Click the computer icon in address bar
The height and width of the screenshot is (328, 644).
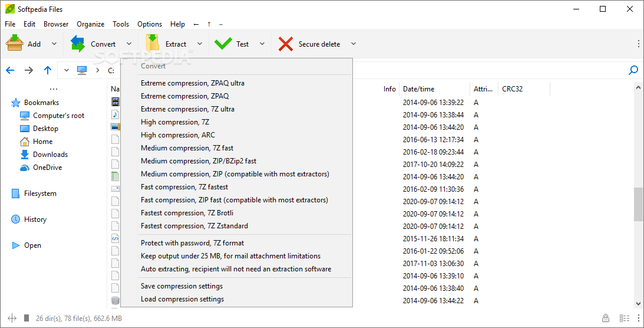coord(82,70)
